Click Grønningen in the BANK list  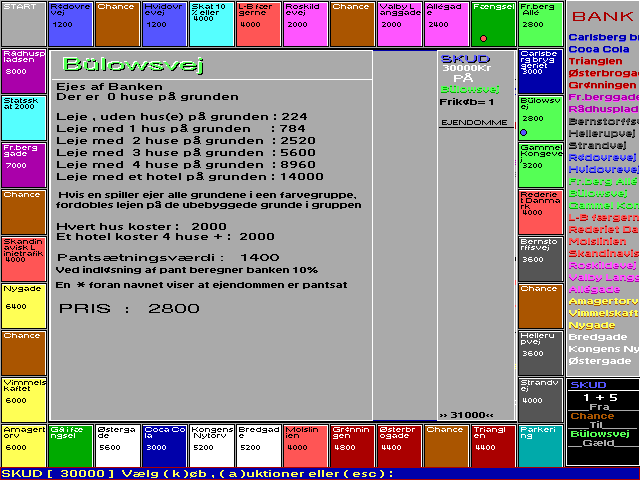[x=602, y=85]
